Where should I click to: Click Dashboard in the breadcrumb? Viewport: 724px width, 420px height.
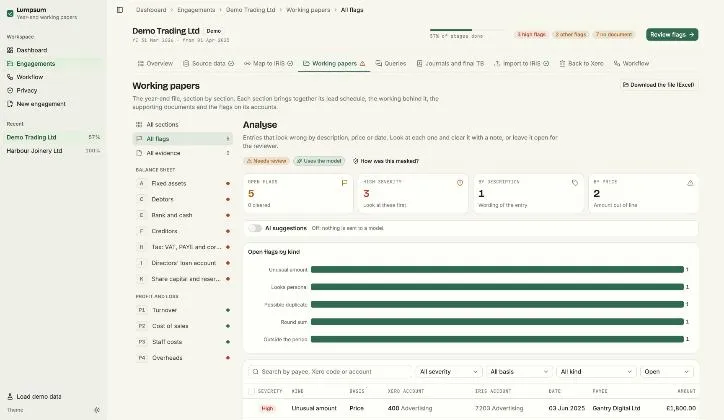click(x=151, y=10)
